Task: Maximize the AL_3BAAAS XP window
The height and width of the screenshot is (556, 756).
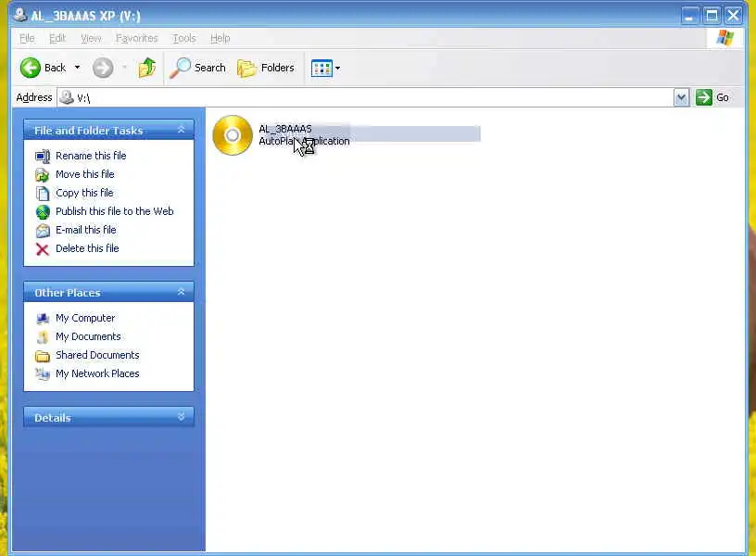Action: (712, 16)
